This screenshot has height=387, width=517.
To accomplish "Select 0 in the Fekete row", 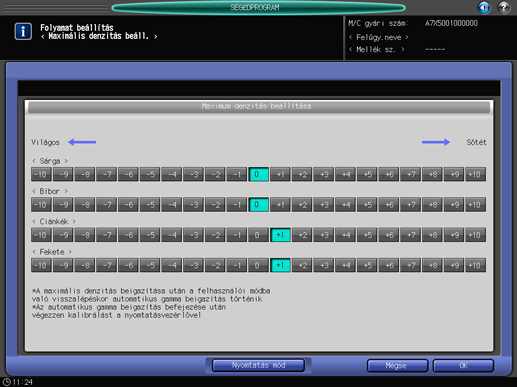I will click(x=258, y=265).
